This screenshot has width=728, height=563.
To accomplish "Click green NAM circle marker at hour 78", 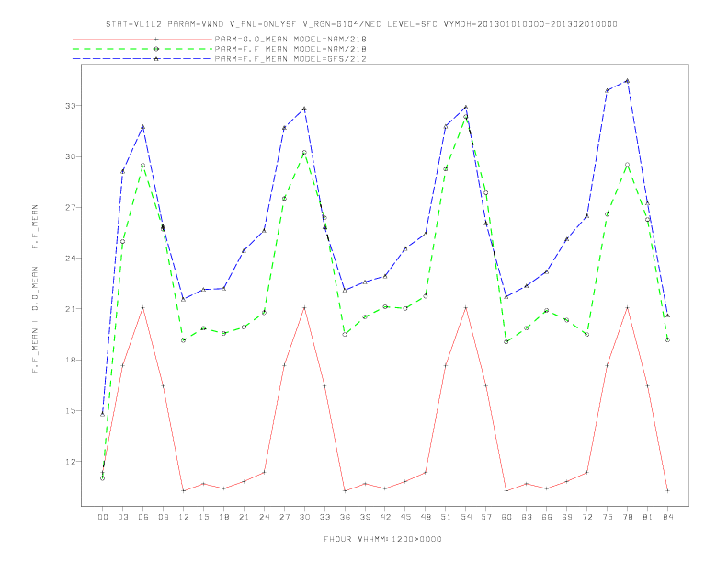I will click(627, 165).
